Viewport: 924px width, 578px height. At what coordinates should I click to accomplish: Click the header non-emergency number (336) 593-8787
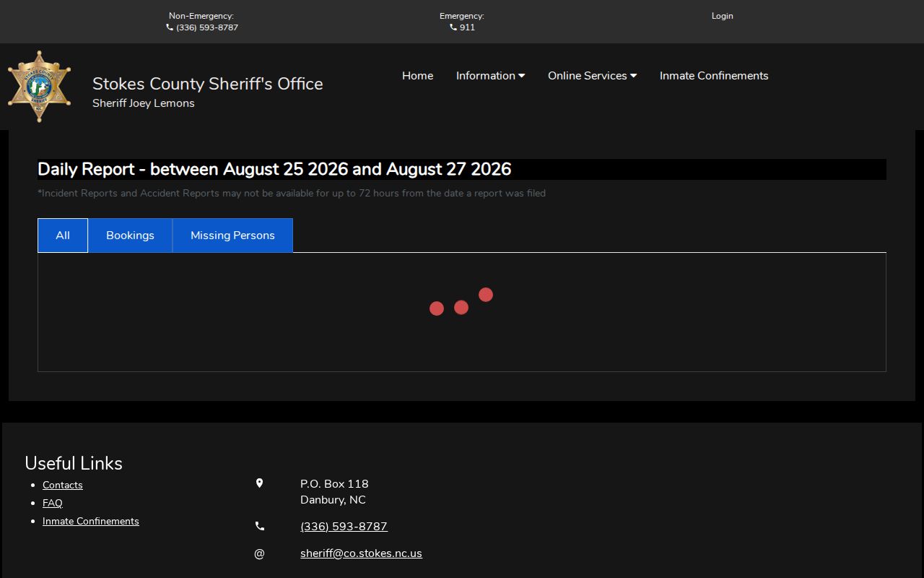tap(207, 27)
